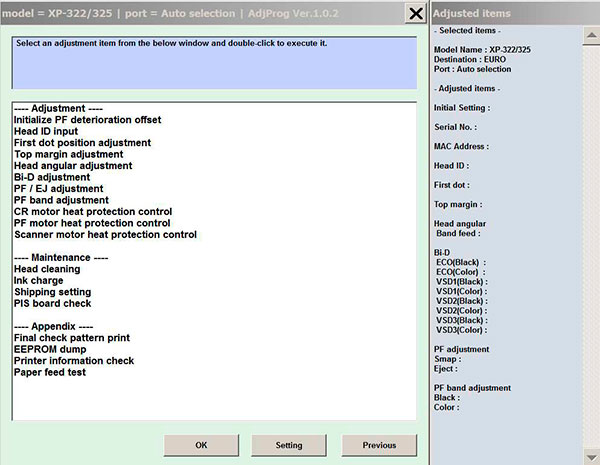
Task: Click 'ECO(Color) :' Bi-D entry
Action: (461, 272)
